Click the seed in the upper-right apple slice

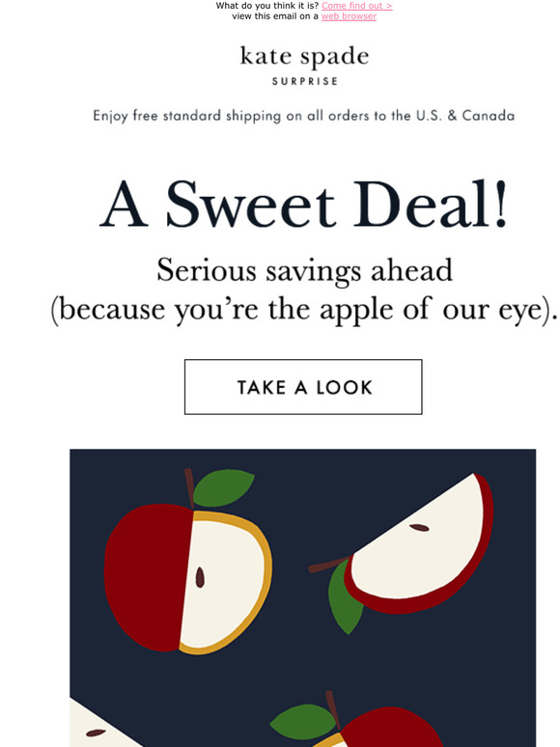click(419, 527)
